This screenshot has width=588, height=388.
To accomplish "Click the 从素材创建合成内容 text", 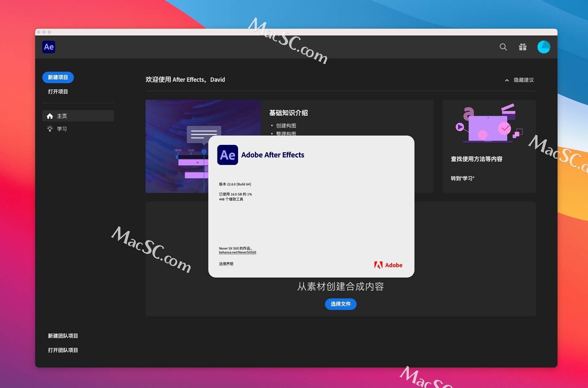I will click(341, 287).
